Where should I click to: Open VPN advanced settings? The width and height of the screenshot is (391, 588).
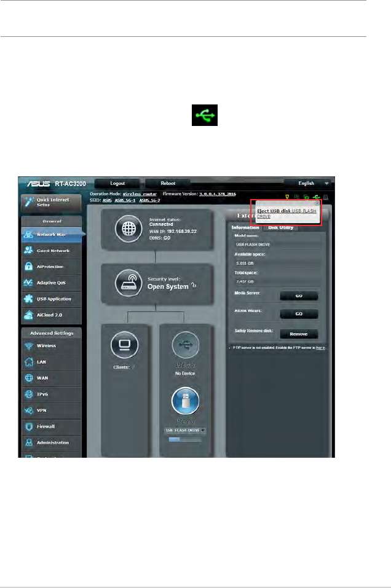click(52, 410)
